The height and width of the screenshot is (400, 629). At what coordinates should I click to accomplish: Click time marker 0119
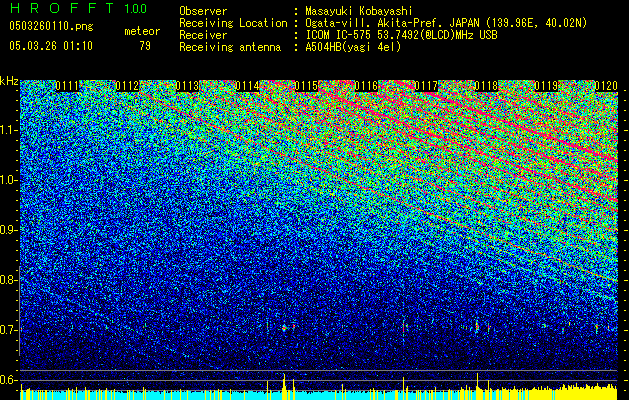pos(546,86)
